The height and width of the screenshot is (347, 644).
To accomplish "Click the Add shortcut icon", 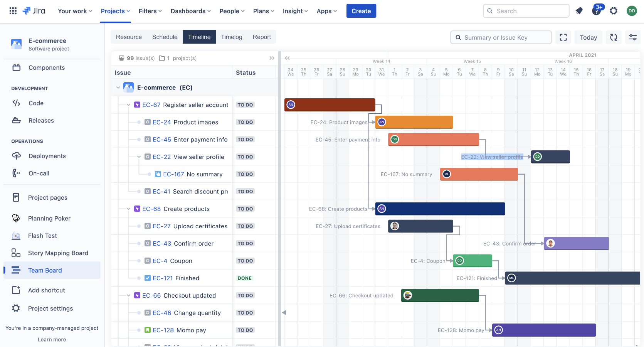I will click(16, 290).
